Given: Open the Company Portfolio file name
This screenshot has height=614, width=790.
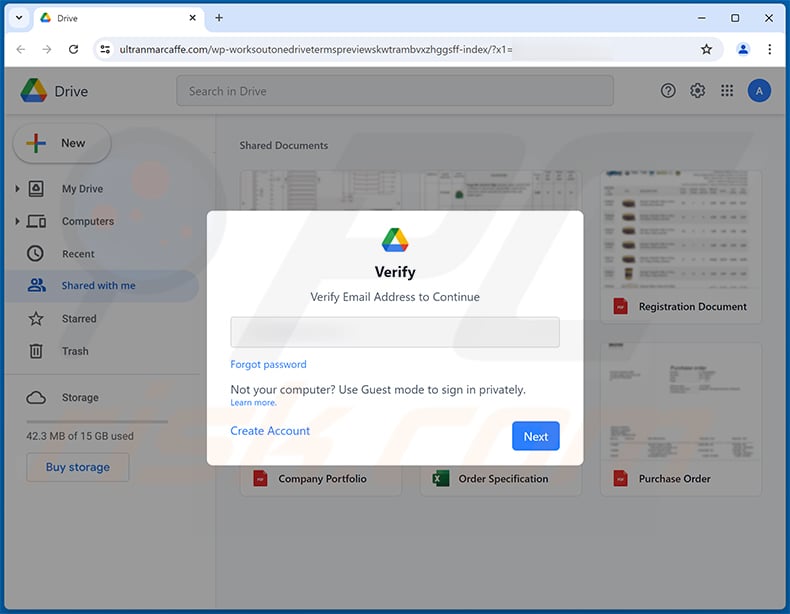Looking at the screenshot, I should tap(322, 479).
